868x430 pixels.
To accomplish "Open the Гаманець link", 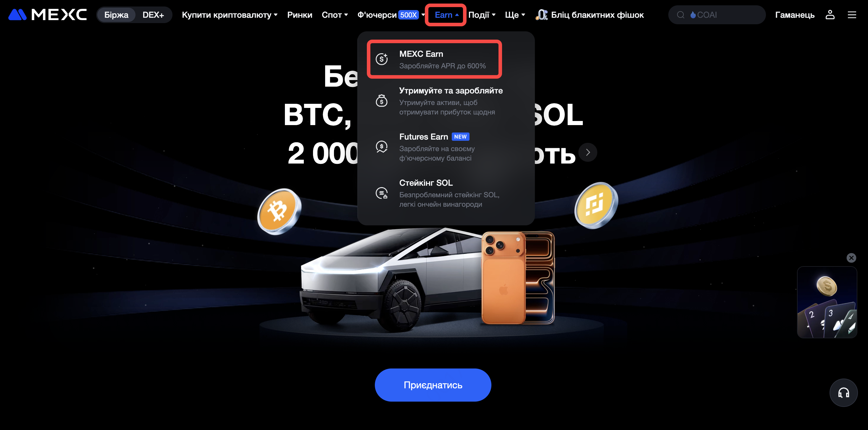I will click(x=795, y=15).
